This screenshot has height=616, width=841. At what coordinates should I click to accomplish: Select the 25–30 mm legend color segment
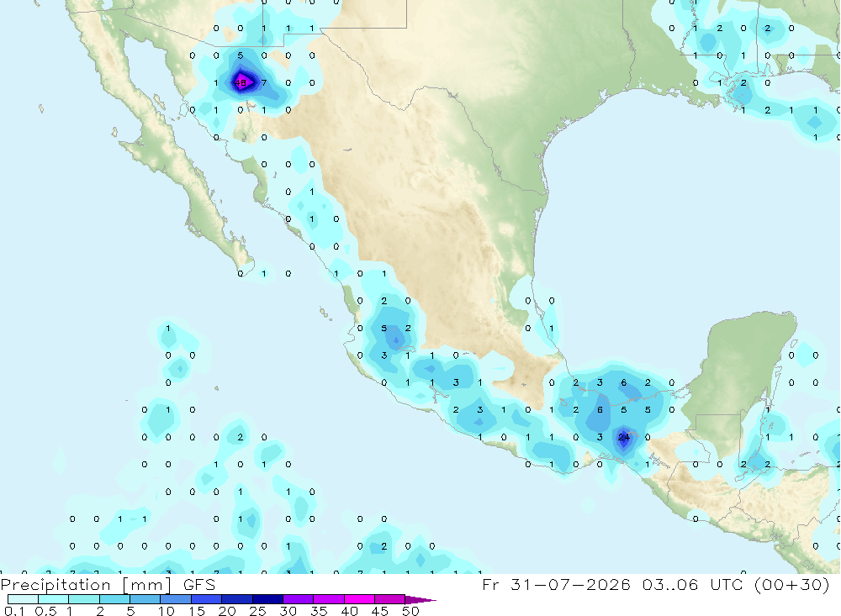(x=267, y=599)
